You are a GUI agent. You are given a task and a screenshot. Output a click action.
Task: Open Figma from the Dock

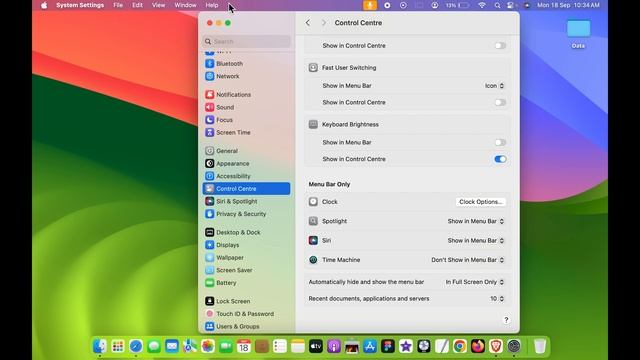[x=388, y=346]
